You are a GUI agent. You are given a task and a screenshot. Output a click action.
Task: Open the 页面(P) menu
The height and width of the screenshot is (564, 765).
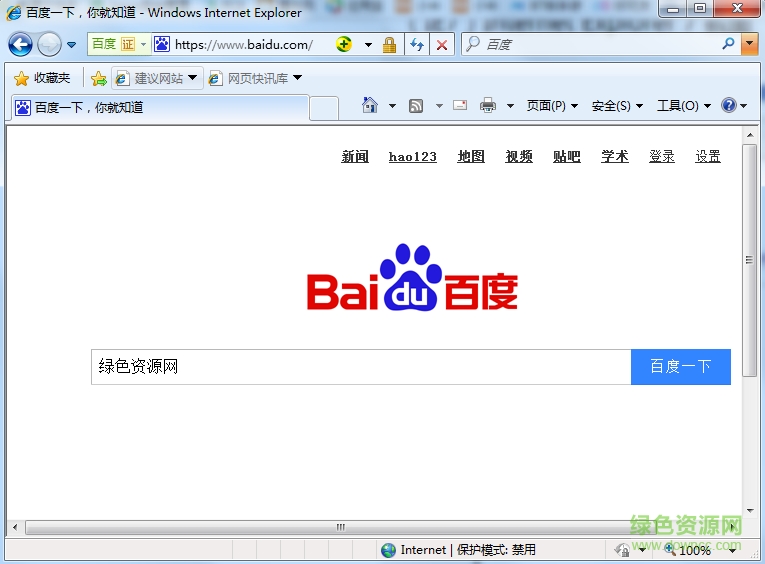pyautogui.click(x=552, y=106)
